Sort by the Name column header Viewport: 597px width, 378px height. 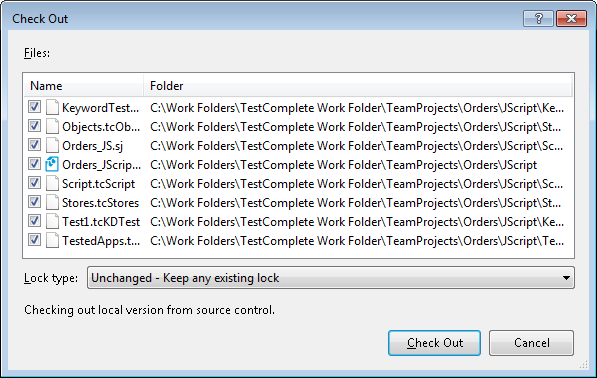(x=83, y=86)
